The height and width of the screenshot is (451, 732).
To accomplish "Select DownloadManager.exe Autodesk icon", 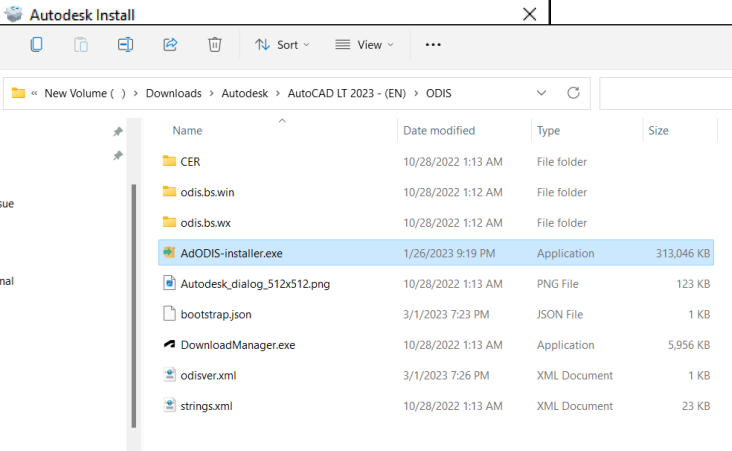I will coord(169,345).
